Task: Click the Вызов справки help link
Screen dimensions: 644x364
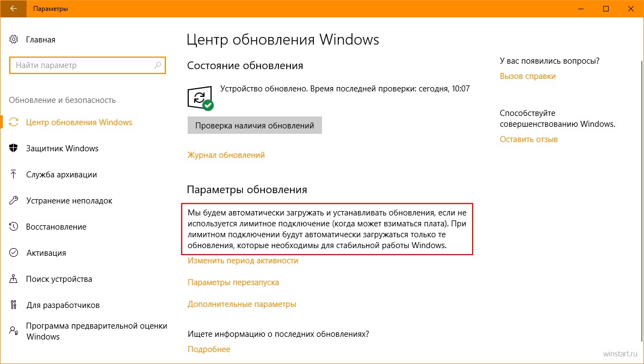Action: (528, 76)
